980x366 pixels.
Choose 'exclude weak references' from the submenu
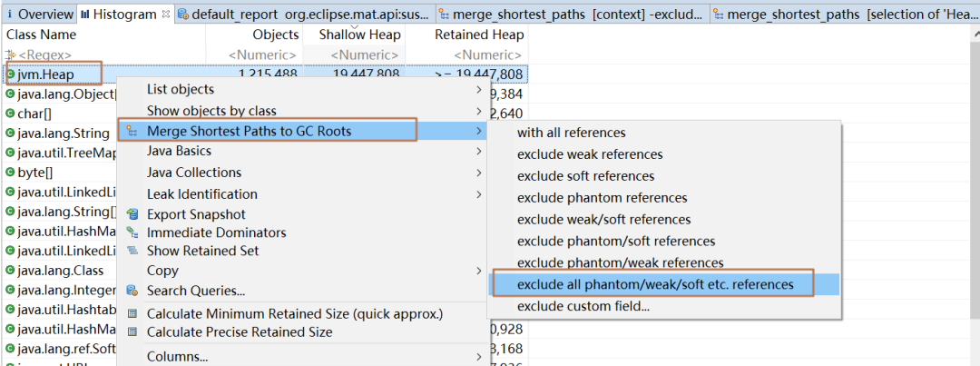click(590, 154)
